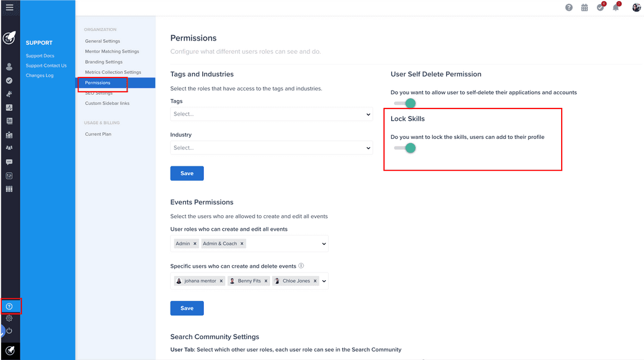Open the settings gear in left sidebar

tap(10, 318)
